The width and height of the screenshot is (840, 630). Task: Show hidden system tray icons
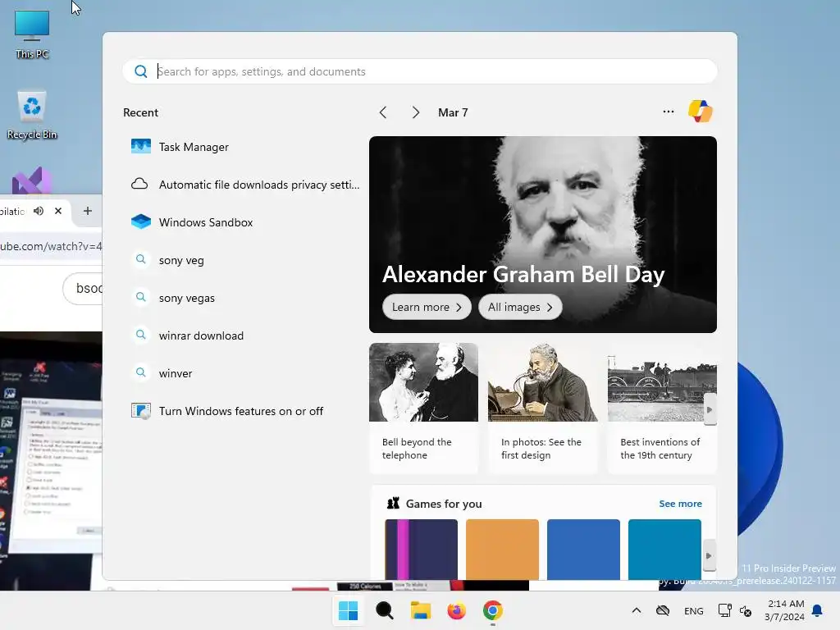[x=637, y=610]
